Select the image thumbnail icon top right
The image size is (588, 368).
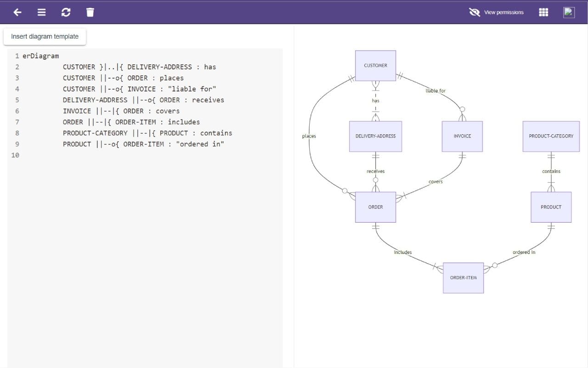click(568, 12)
